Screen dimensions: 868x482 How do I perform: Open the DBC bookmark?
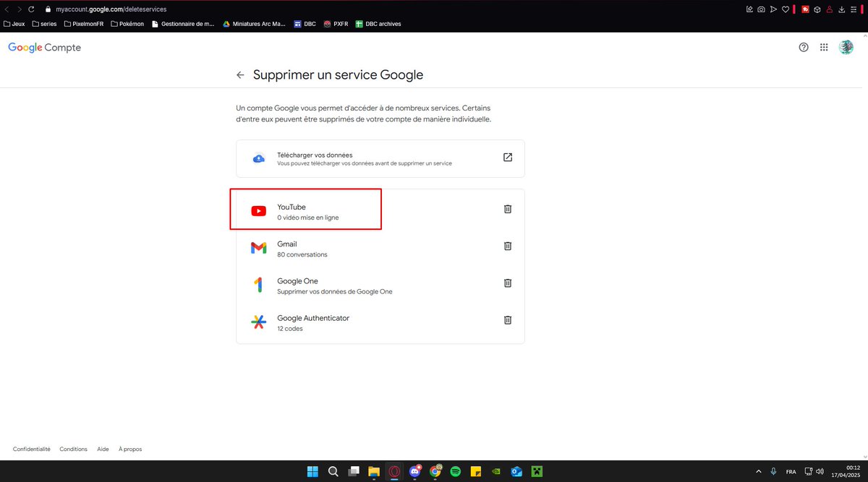(x=305, y=24)
